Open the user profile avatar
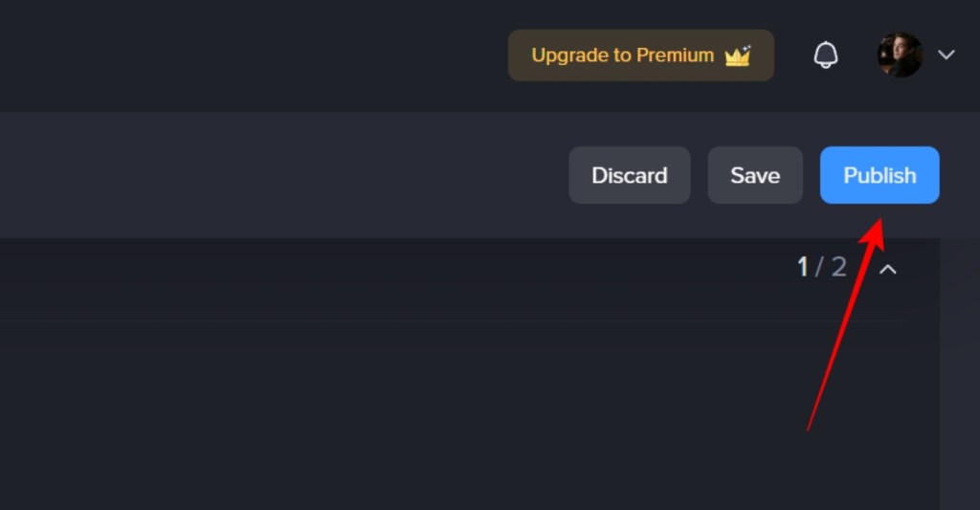This screenshot has height=510, width=980. coord(900,55)
